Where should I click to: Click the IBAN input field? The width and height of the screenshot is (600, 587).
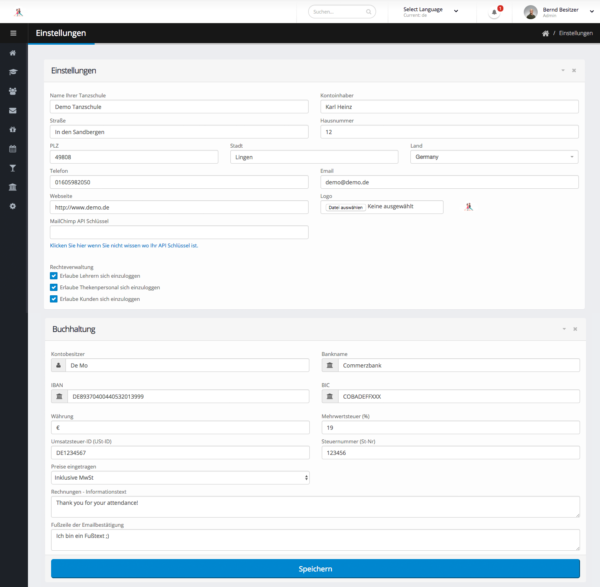click(189, 396)
